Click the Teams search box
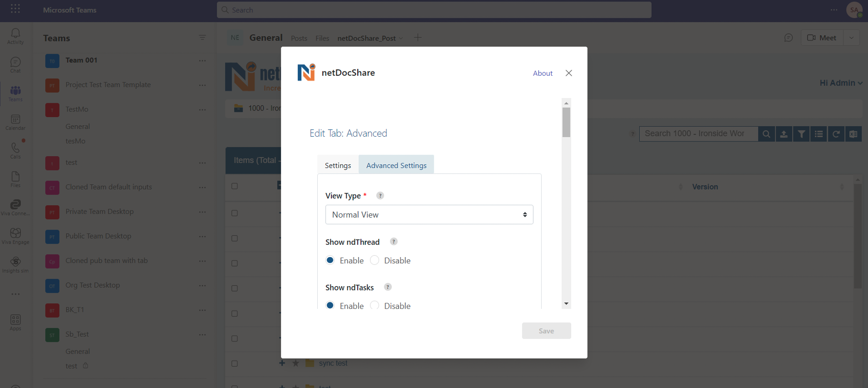This screenshot has width=868, height=388. coord(434,10)
